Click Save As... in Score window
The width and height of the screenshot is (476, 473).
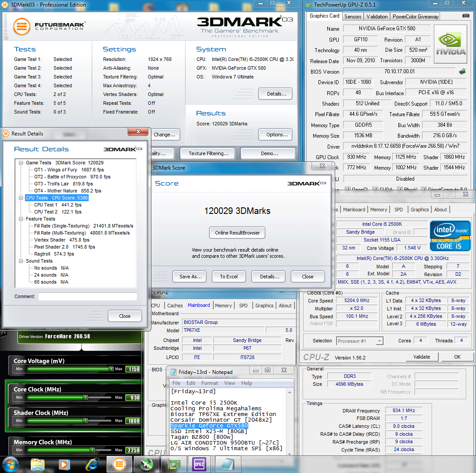click(190, 277)
